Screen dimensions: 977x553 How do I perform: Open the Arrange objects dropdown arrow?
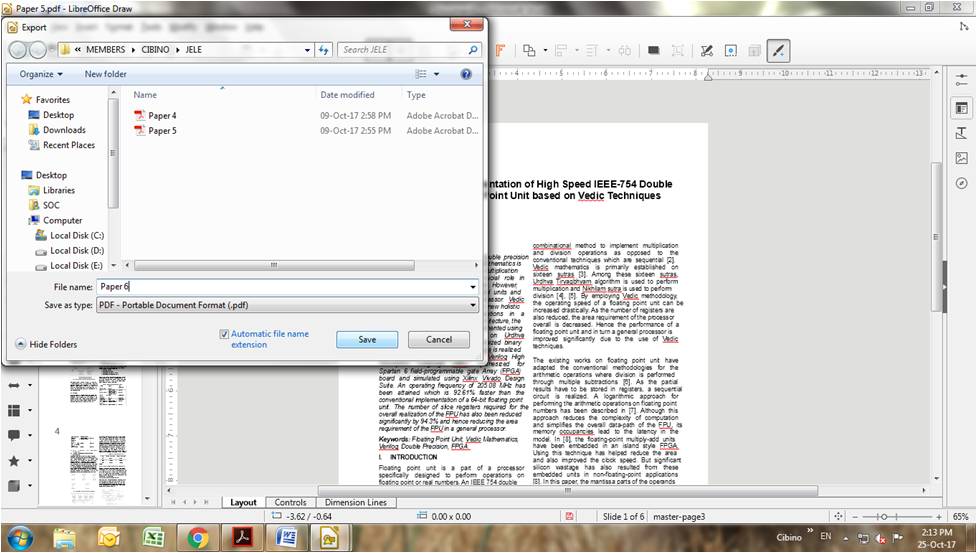545,50
